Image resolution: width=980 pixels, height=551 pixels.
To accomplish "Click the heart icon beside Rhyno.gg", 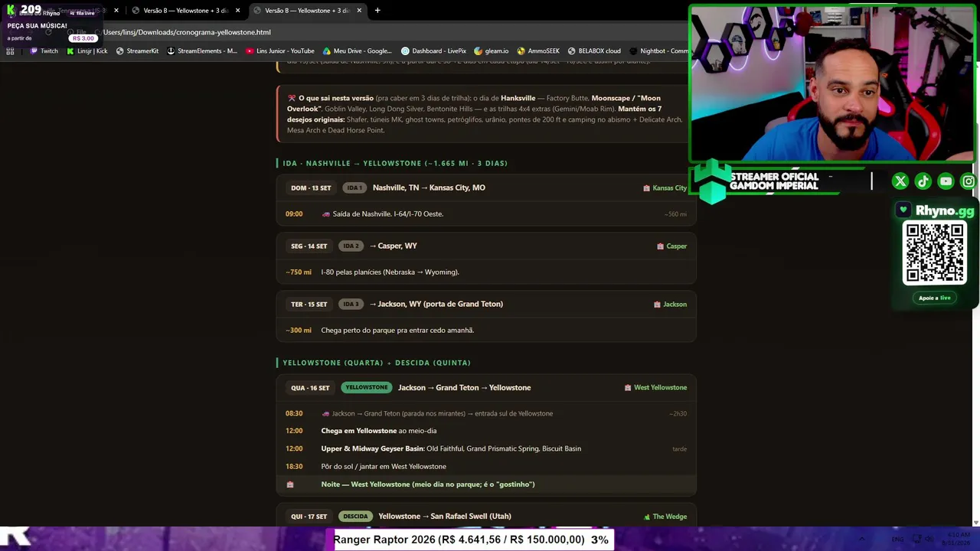I will click(x=903, y=210).
